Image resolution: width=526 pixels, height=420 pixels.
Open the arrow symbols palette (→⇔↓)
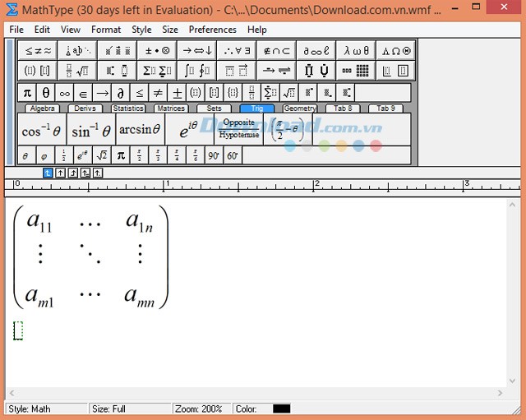click(197, 51)
